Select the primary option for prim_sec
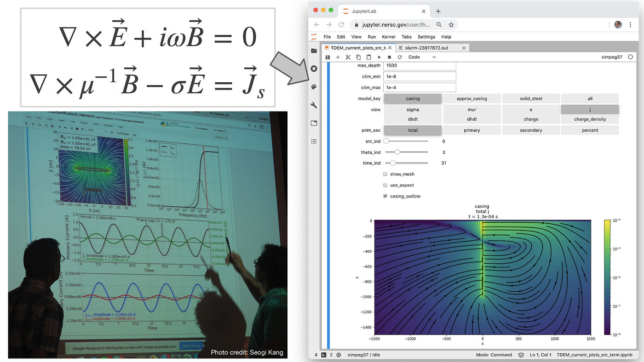 471,130
